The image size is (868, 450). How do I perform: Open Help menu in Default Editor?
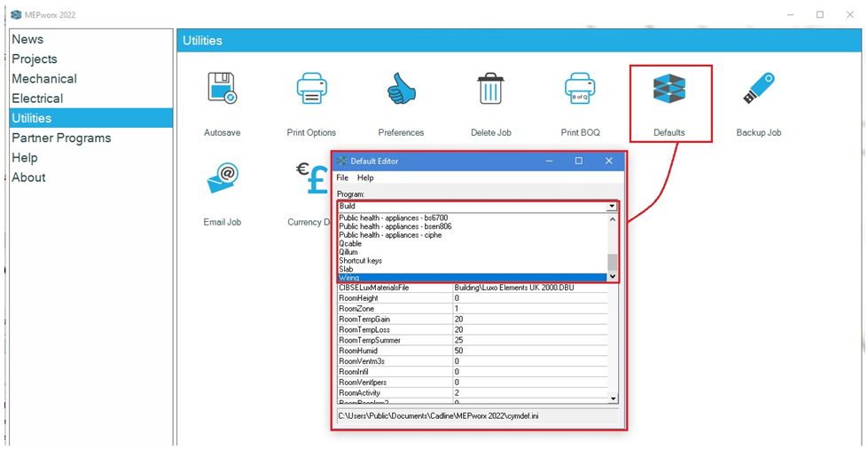click(x=365, y=178)
